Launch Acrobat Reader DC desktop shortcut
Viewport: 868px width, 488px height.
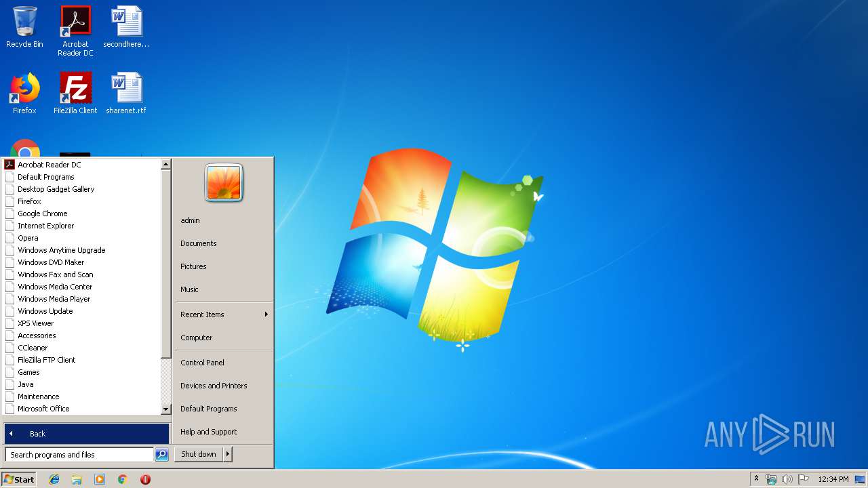pos(75,31)
